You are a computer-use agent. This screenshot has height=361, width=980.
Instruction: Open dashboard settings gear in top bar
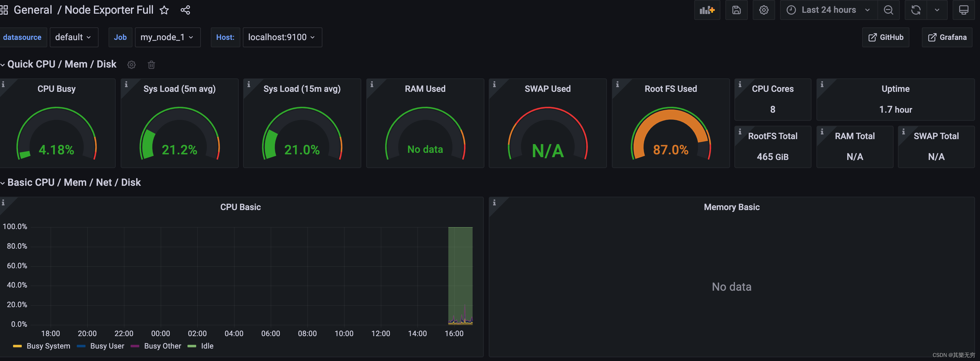point(764,10)
